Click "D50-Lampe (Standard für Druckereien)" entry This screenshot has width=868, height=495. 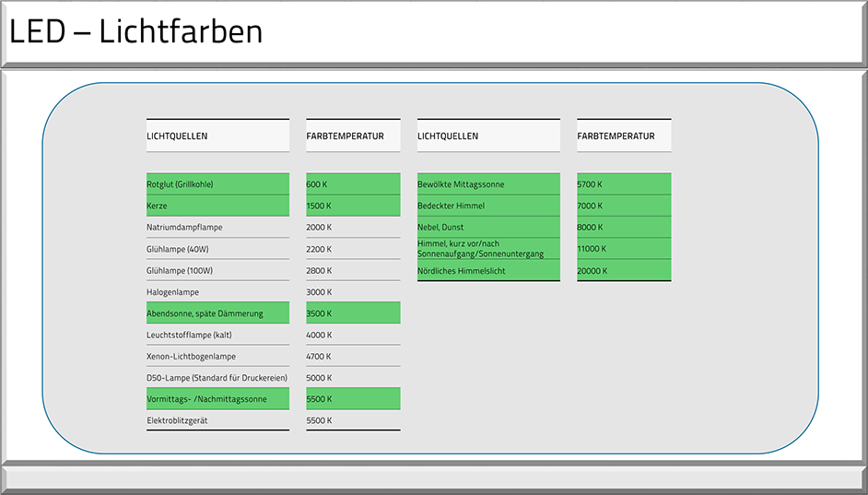(217, 378)
